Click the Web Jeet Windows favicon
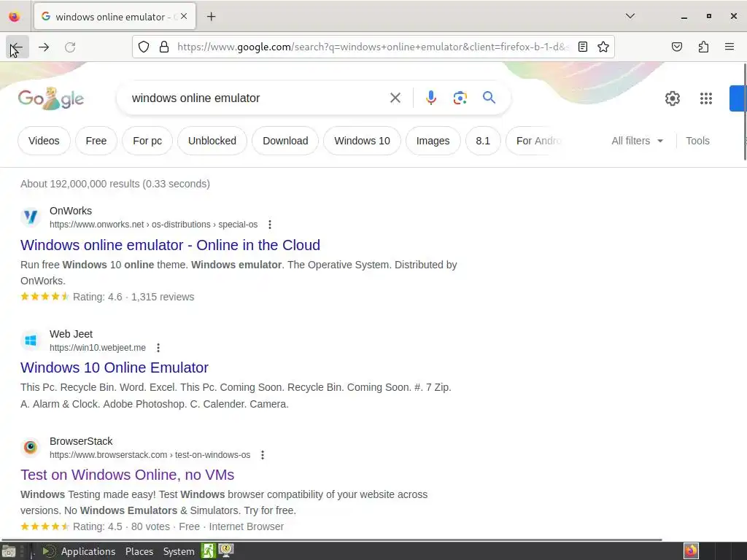This screenshot has width=747, height=560. (x=31, y=341)
